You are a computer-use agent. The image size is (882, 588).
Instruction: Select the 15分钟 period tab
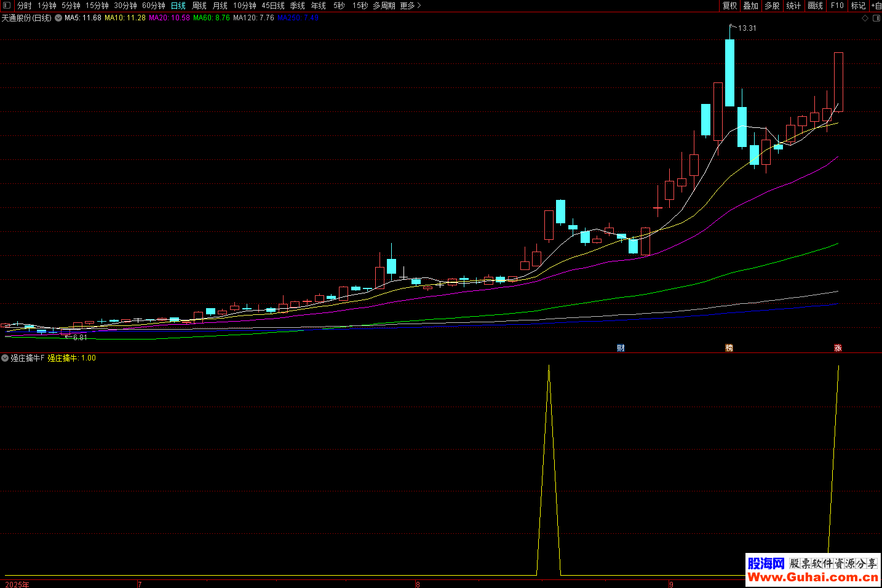(x=97, y=6)
